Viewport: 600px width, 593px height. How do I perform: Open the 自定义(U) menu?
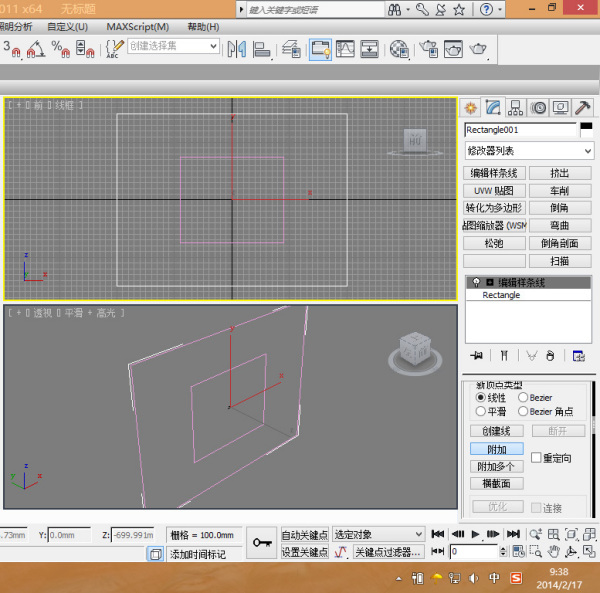click(x=68, y=27)
